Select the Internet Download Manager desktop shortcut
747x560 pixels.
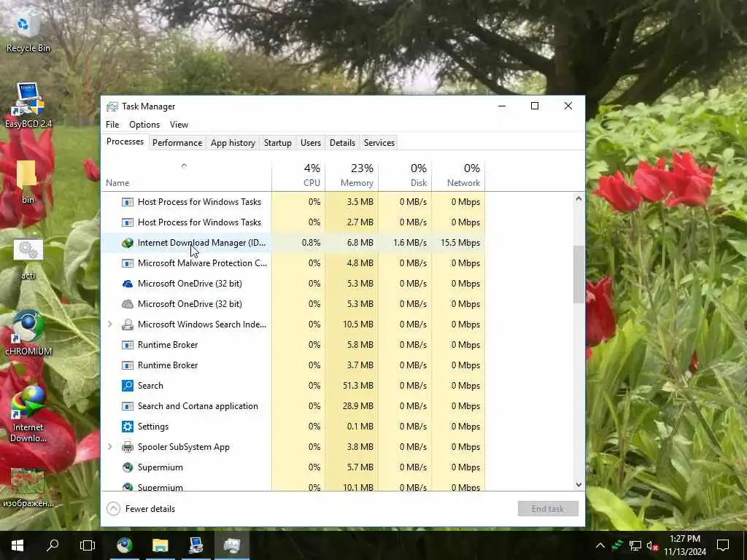pyautogui.click(x=28, y=414)
